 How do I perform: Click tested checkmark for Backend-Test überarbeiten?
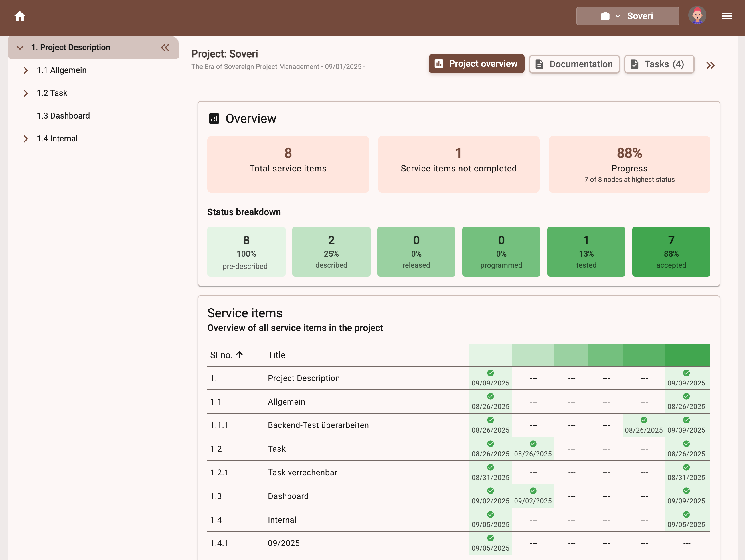click(x=644, y=420)
